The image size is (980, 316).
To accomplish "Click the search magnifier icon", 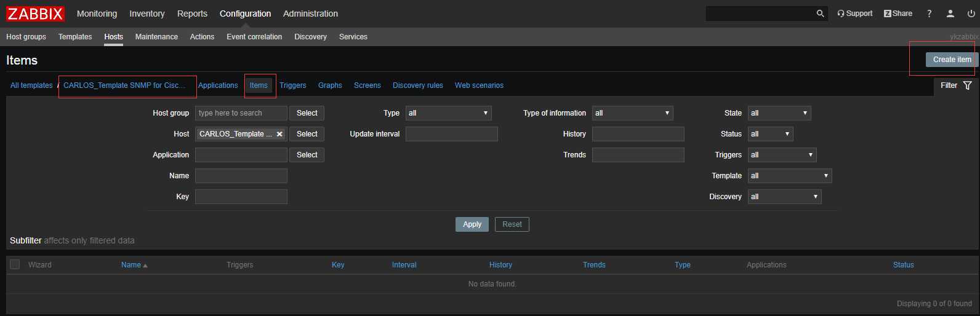I will click(820, 14).
